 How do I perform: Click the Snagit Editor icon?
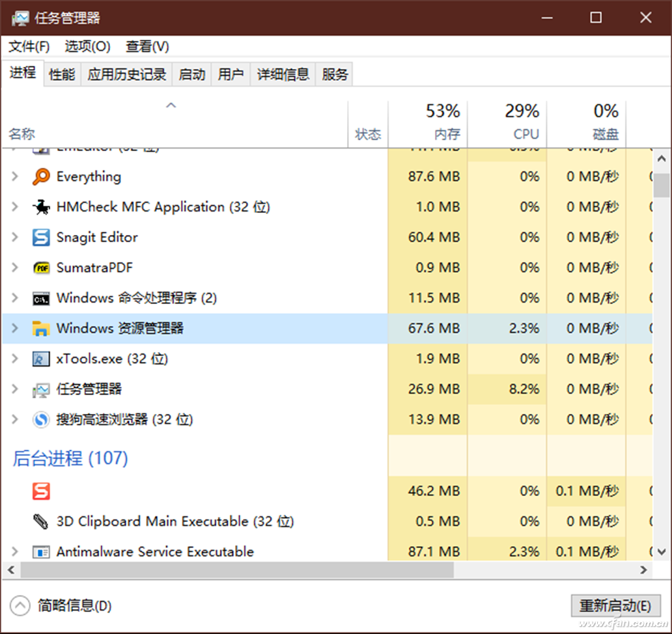click(x=41, y=238)
